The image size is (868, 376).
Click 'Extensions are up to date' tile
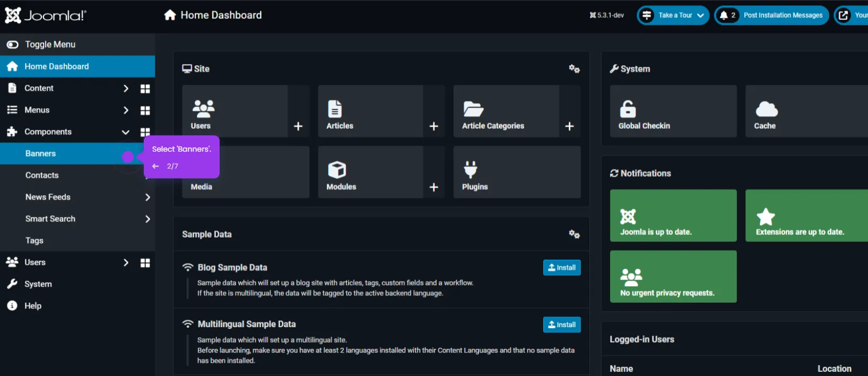[x=806, y=216]
